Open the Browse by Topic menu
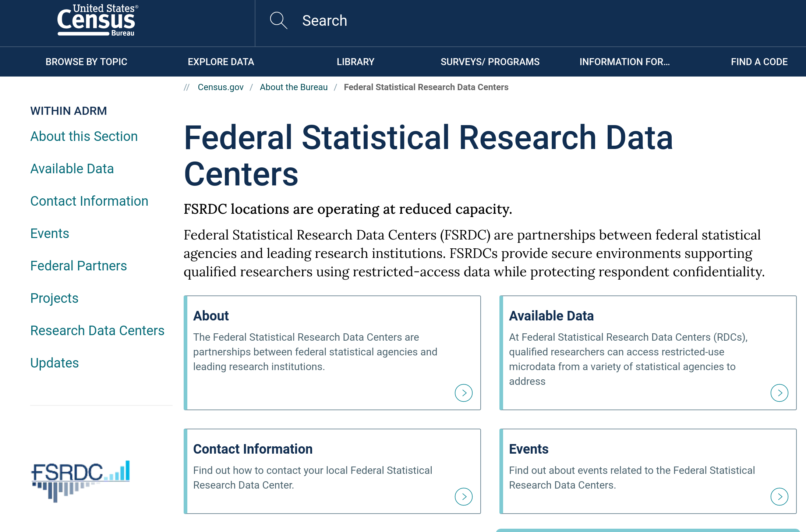 click(x=86, y=62)
